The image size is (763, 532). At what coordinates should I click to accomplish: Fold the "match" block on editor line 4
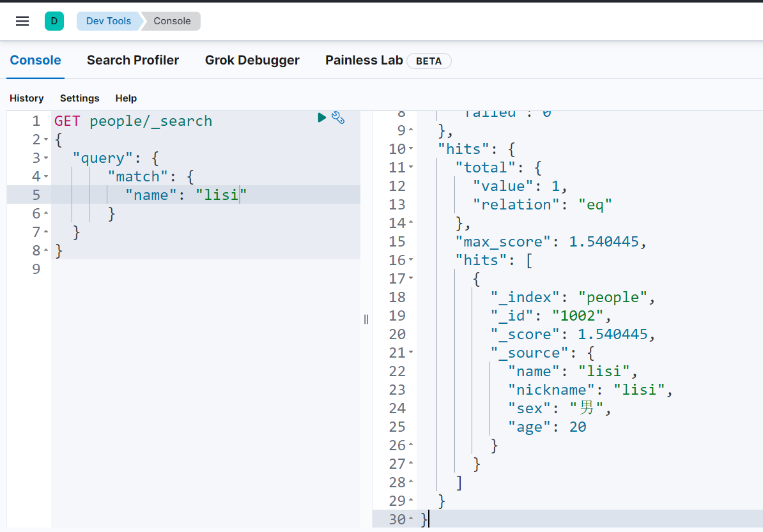pyautogui.click(x=46, y=177)
